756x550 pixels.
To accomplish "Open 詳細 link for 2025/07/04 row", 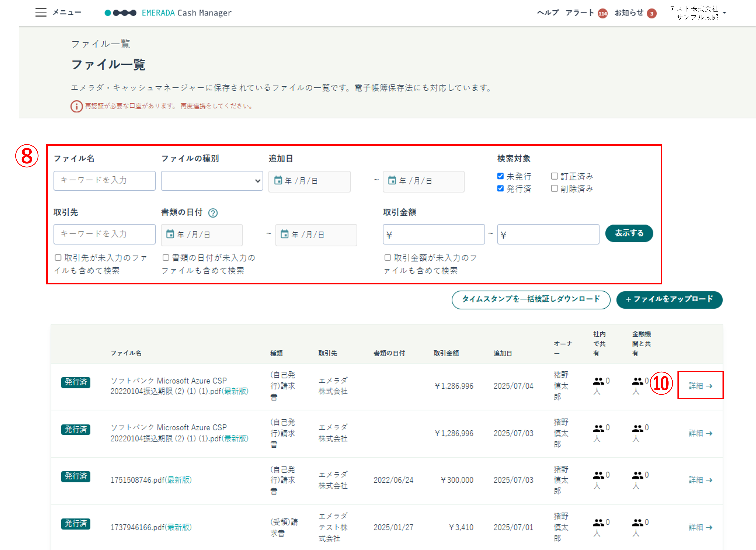I will point(701,386).
